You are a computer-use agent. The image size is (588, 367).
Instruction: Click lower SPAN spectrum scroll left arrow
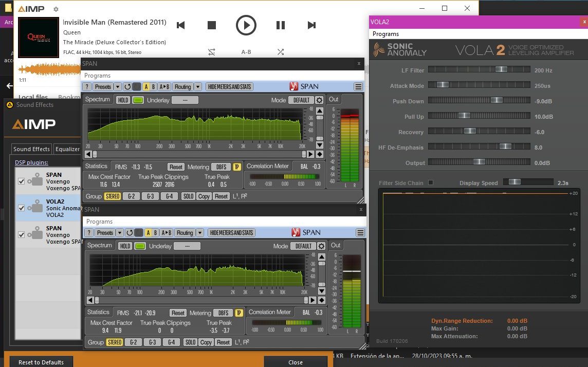[x=91, y=300]
